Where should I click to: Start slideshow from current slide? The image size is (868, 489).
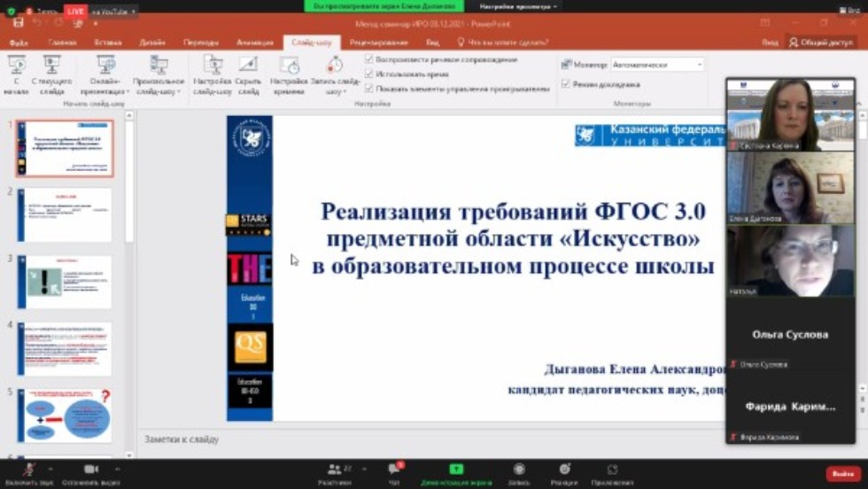click(x=51, y=66)
